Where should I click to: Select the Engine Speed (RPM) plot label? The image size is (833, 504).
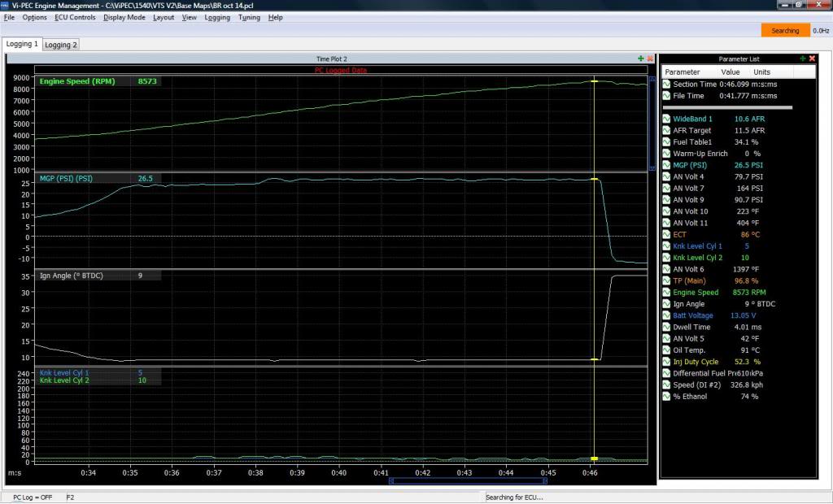tap(77, 81)
